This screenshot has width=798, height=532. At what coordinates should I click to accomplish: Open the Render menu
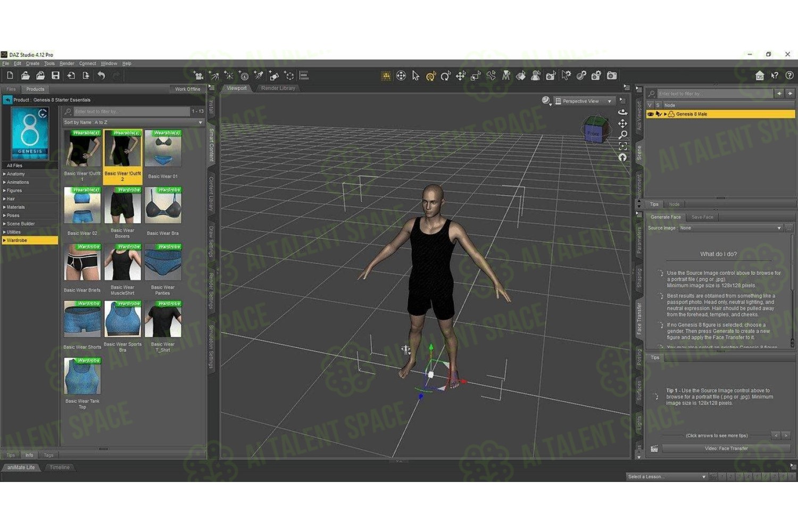click(66, 63)
